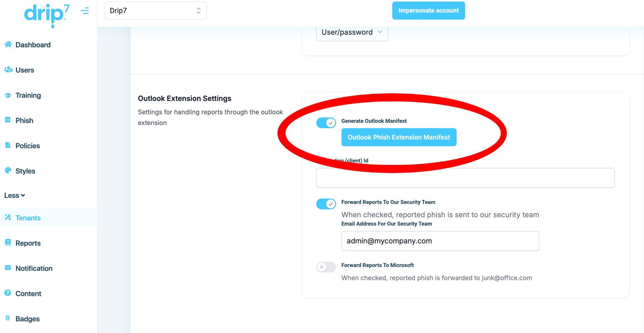The image size is (644, 333).
Task: Click the Policies document icon
Action: [x=8, y=145]
